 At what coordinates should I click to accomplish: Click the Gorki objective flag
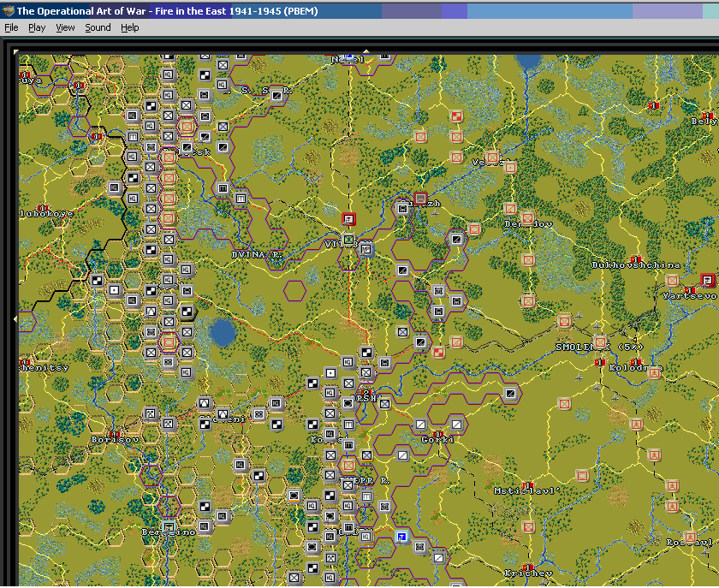coord(438,433)
